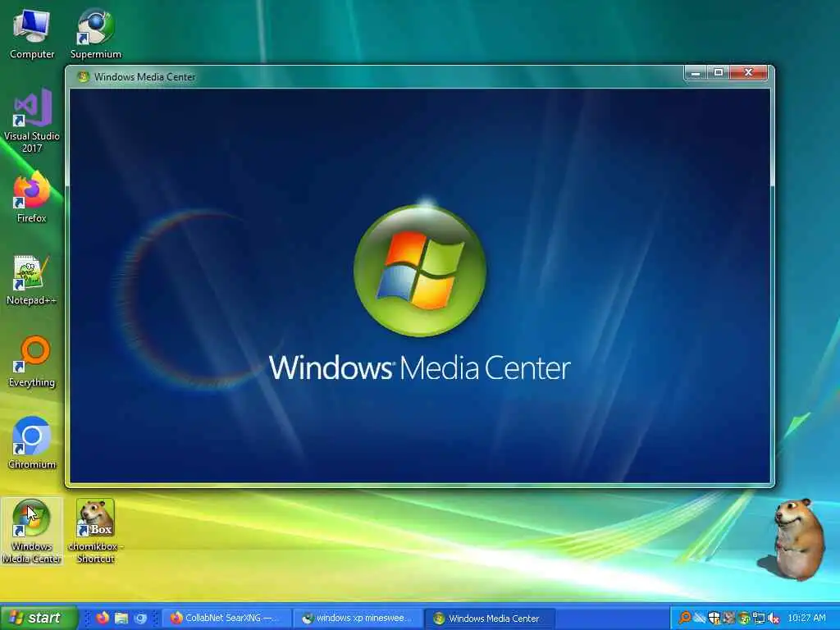The image size is (840, 630).
Task: Select the Firefox desktop shortcut
Action: pos(32,197)
